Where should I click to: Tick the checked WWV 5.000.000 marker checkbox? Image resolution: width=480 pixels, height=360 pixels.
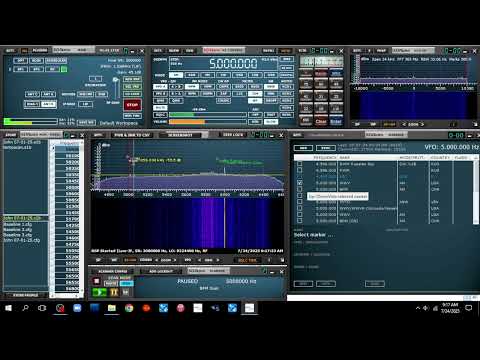click(299, 183)
